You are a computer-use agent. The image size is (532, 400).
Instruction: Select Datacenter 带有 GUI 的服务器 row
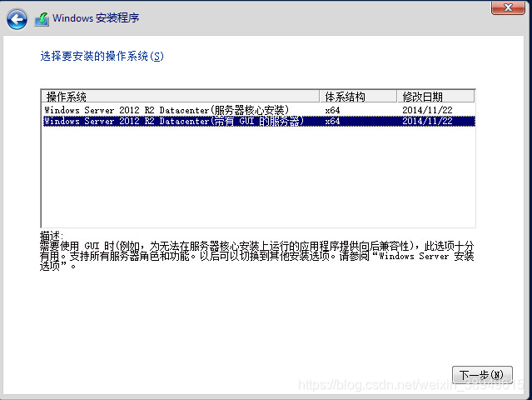(259, 121)
